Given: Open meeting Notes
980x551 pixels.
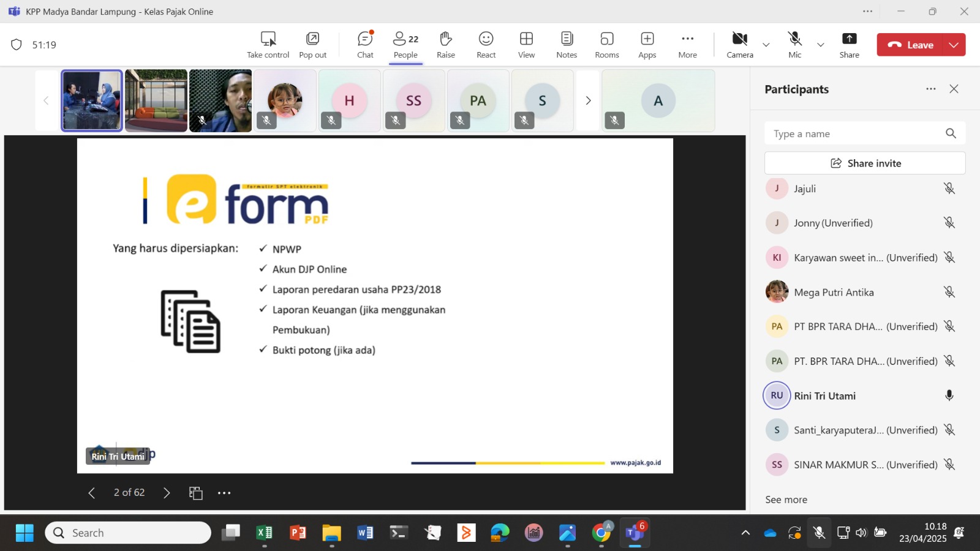Looking at the screenshot, I should pyautogui.click(x=567, y=45).
